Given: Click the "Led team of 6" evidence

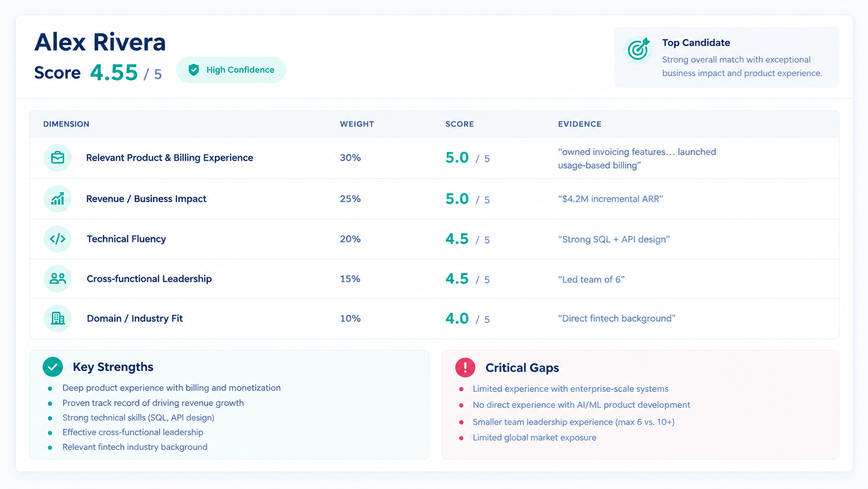Looking at the screenshot, I should click(591, 280).
